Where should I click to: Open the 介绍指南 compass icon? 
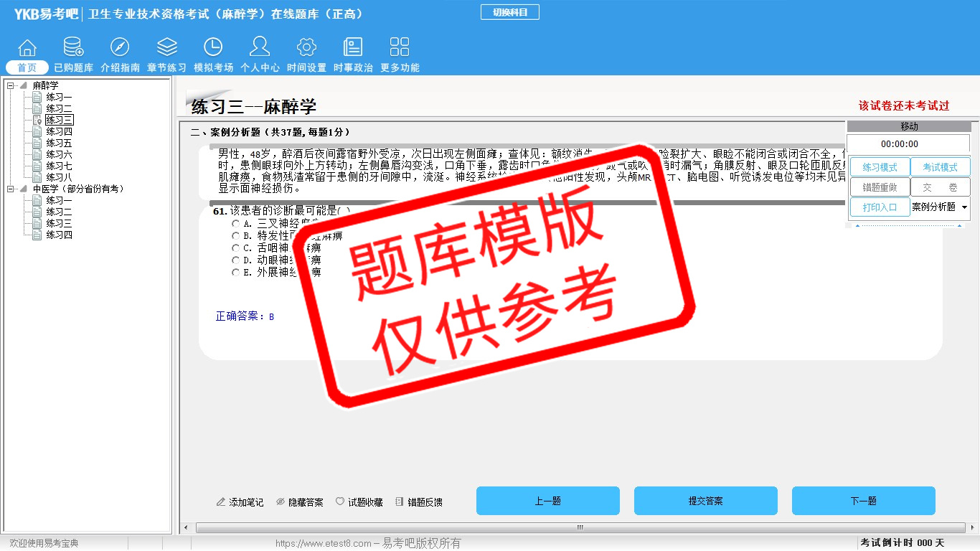[120, 48]
